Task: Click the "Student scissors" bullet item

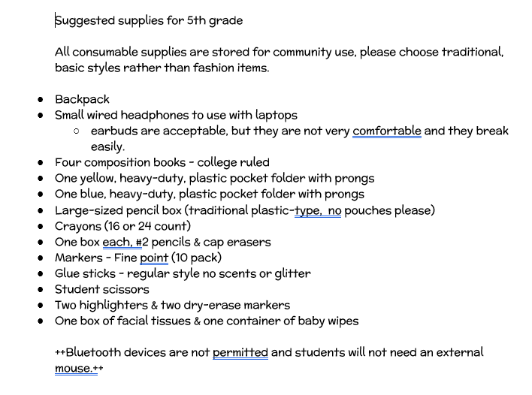Action: (x=102, y=290)
